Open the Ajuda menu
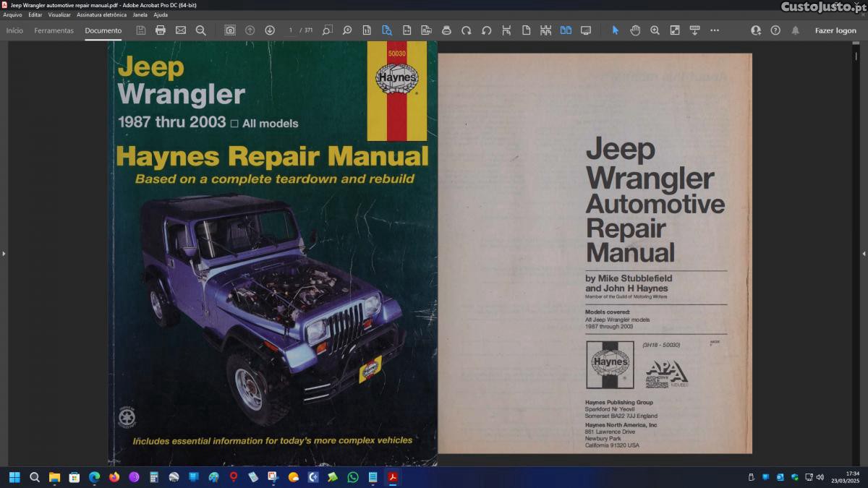The height and width of the screenshot is (488, 868). pos(161,14)
